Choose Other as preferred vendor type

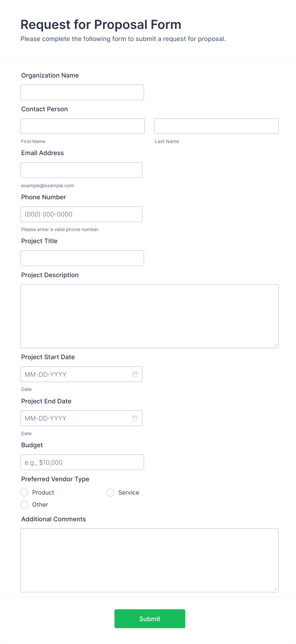pyautogui.click(x=24, y=505)
